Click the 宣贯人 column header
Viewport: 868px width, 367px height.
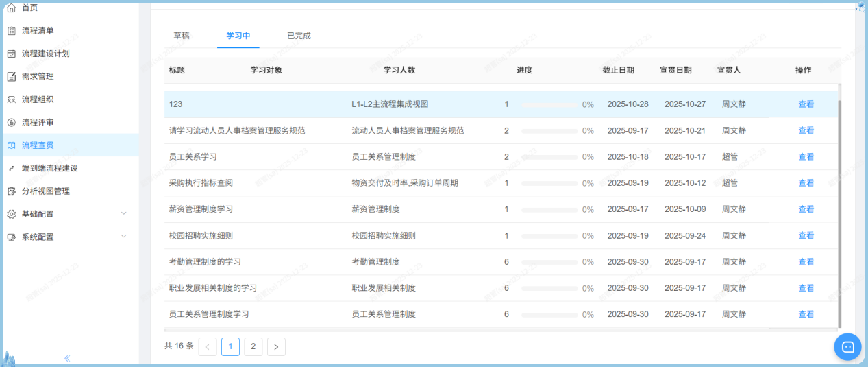pos(729,70)
